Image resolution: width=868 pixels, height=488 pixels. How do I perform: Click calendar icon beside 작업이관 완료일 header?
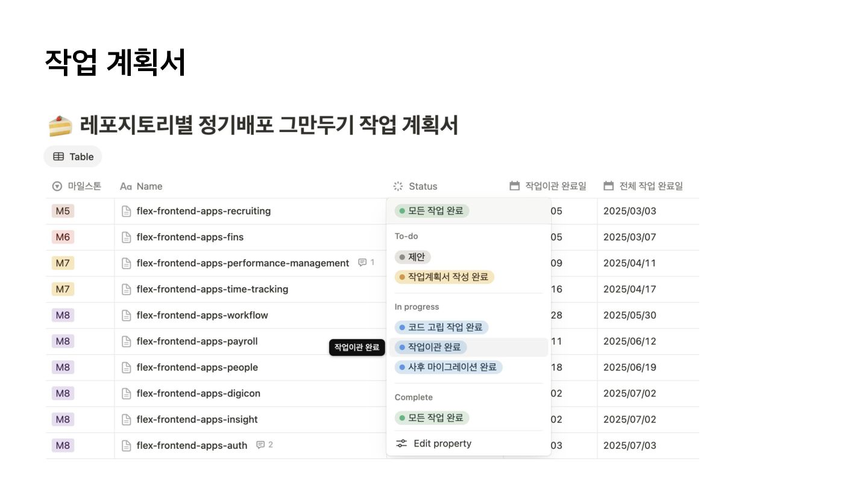[514, 186]
